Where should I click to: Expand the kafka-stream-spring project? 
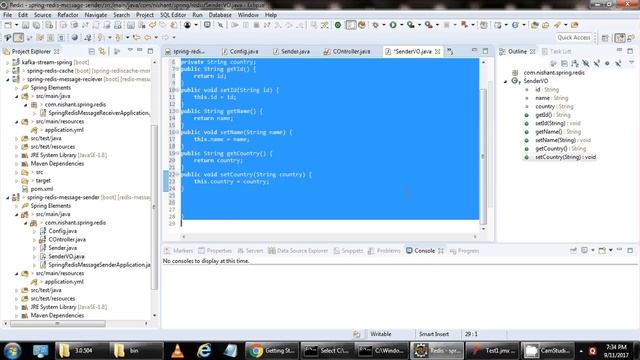(x=7, y=62)
